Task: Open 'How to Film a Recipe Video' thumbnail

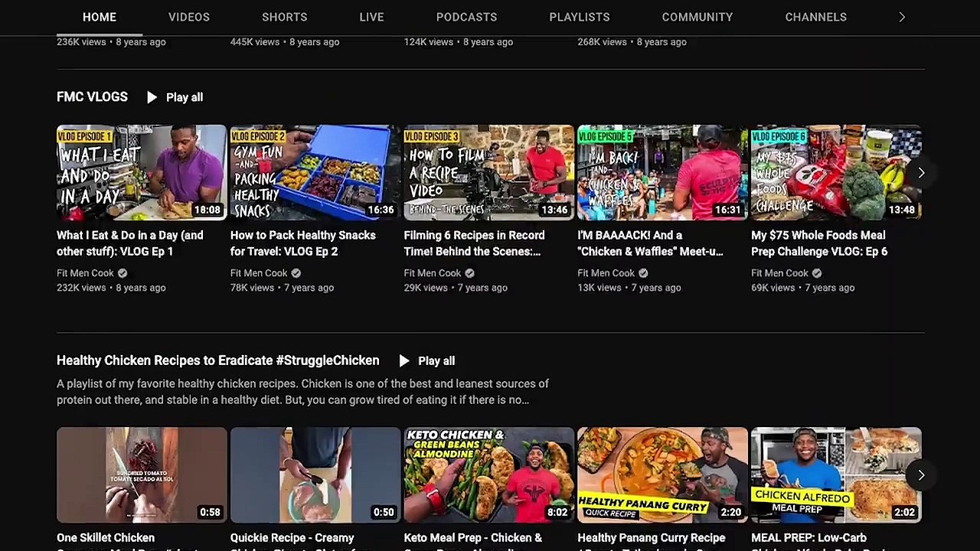Action: (489, 173)
